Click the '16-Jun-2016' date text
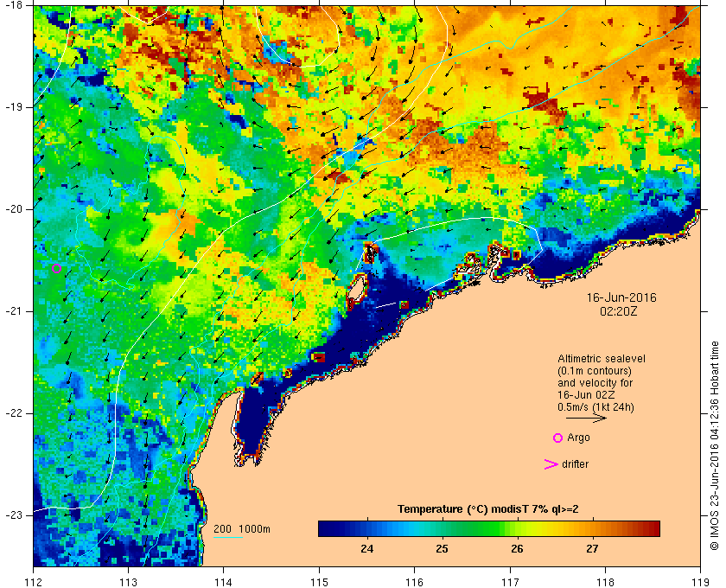This screenshot has height=588, width=726. 621,297
